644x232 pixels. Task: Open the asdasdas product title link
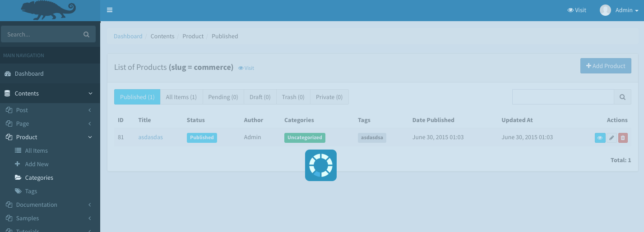150,137
